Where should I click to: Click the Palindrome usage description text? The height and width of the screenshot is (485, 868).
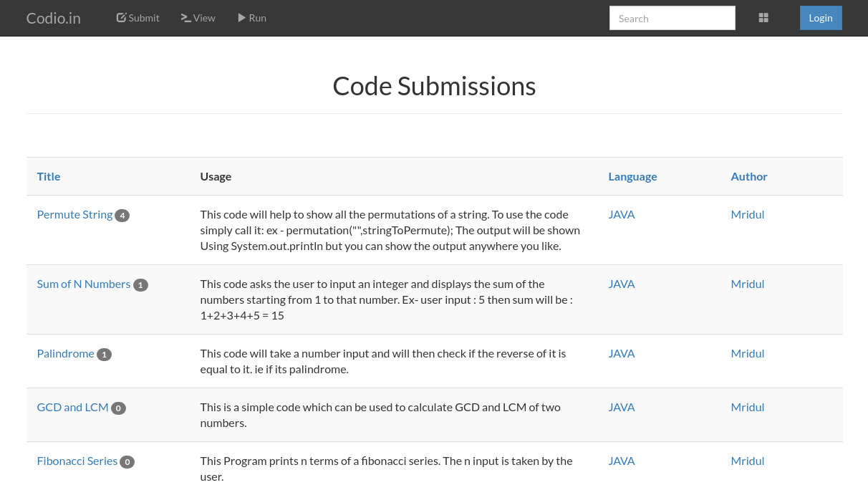pyautogui.click(x=383, y=361)
